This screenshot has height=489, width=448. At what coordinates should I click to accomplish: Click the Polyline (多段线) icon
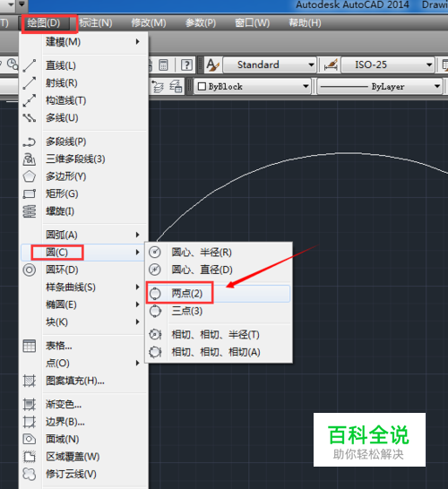(30, 142)
